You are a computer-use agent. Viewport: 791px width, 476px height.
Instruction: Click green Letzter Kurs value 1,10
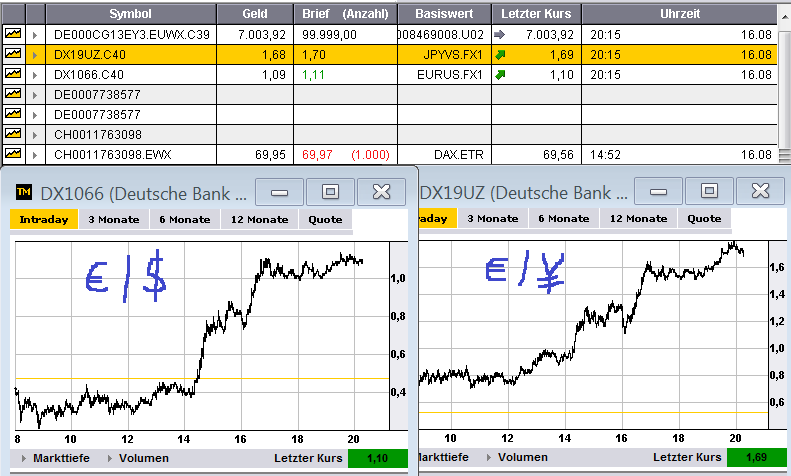coord(378,458)
